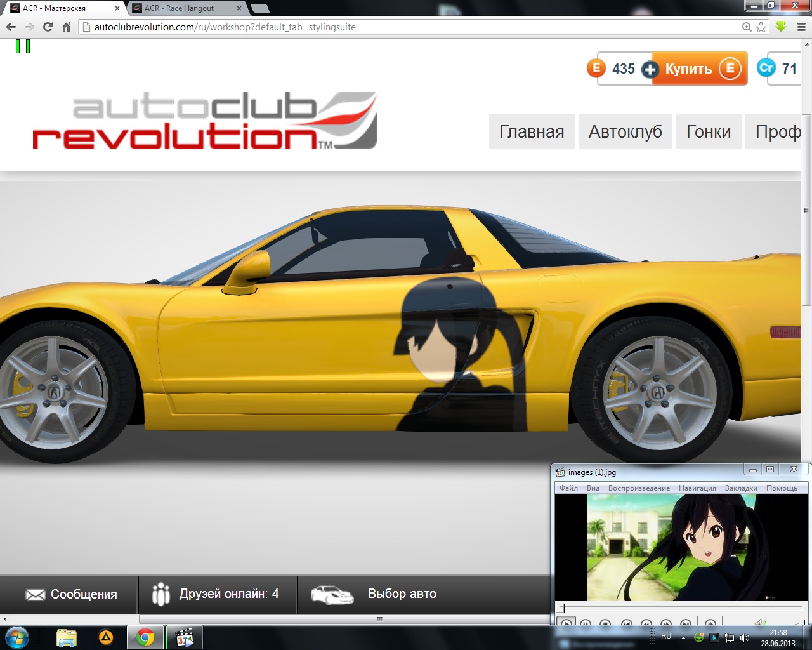The height and width of the screenshot is (650, 812).
Task: Open the Автоклуб navigation item
Action: (625, 131)
